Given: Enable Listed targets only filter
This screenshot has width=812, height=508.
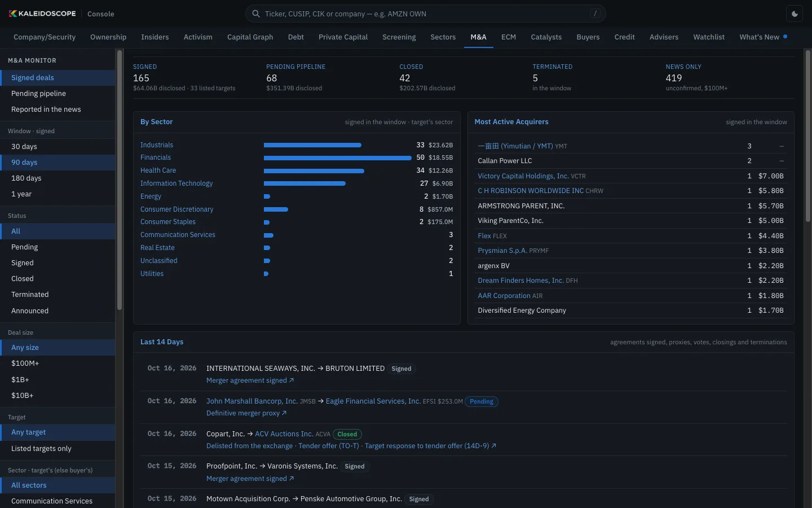Looking at the screenshot, I should (58, 449).
